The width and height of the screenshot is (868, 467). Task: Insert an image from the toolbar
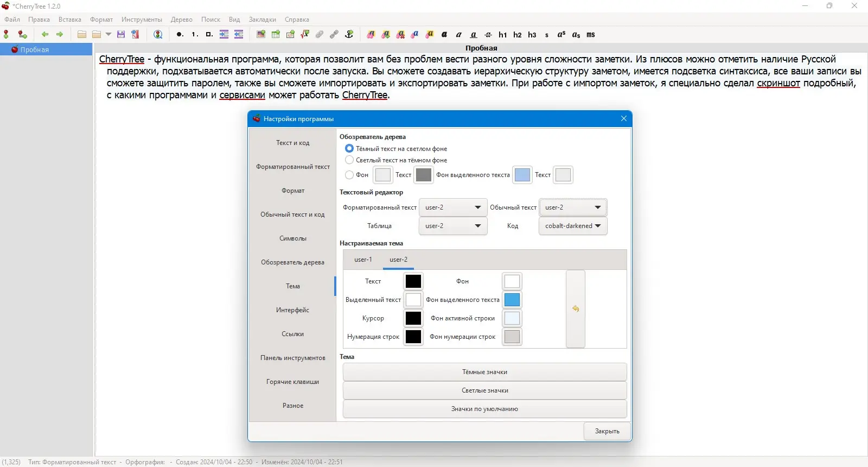[x=261, y=34]
